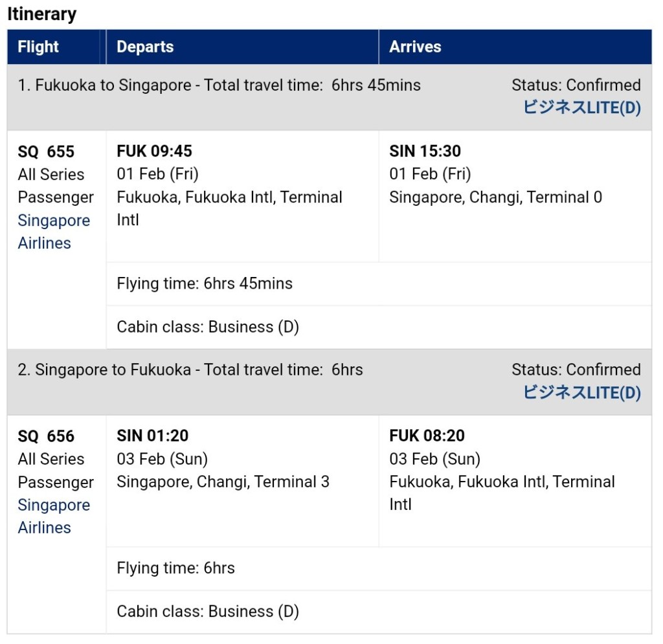Click the Departs column header
Viewport: 663px width, 644px height.
145,47
